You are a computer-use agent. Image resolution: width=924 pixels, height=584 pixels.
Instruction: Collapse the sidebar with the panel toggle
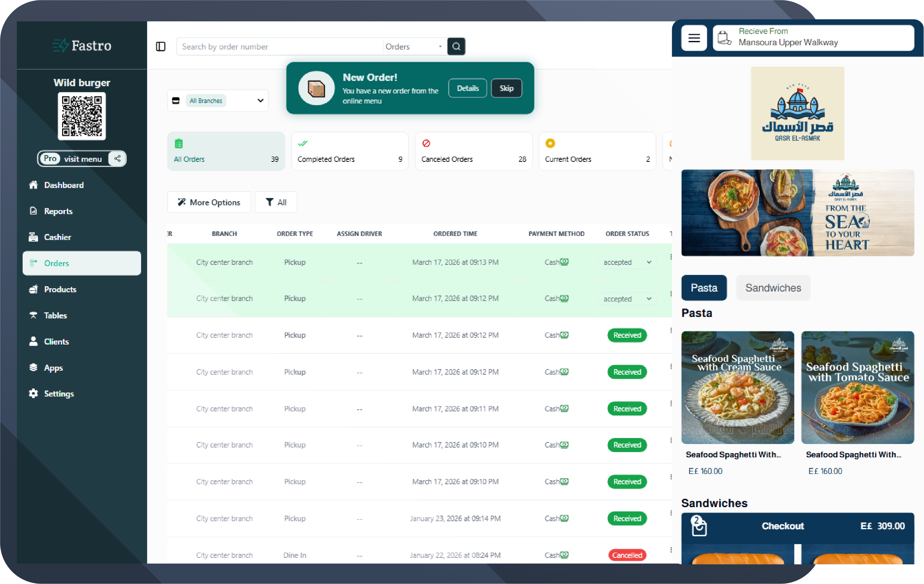(161, 46)
